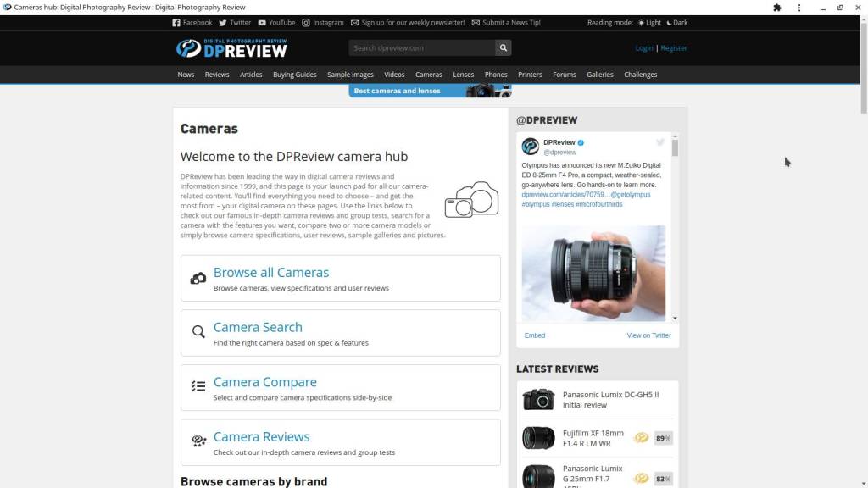Open the Challenges menu item
This screenshot has width=868, height=488.
641,75
